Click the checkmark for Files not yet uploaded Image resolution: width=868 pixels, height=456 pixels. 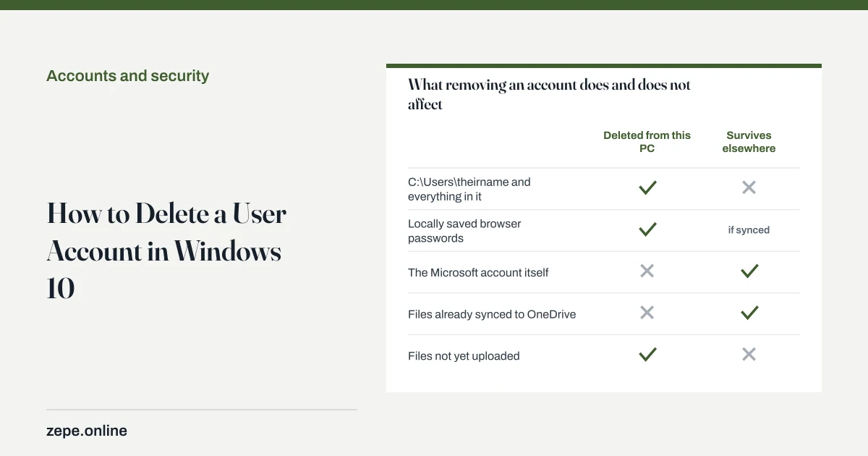[647, 354]
